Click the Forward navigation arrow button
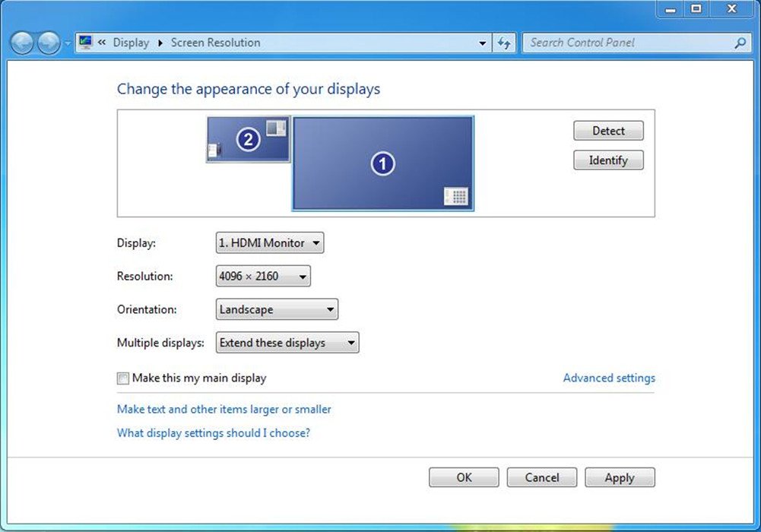This screenshot has width=761, height=532. coord(49,43)
